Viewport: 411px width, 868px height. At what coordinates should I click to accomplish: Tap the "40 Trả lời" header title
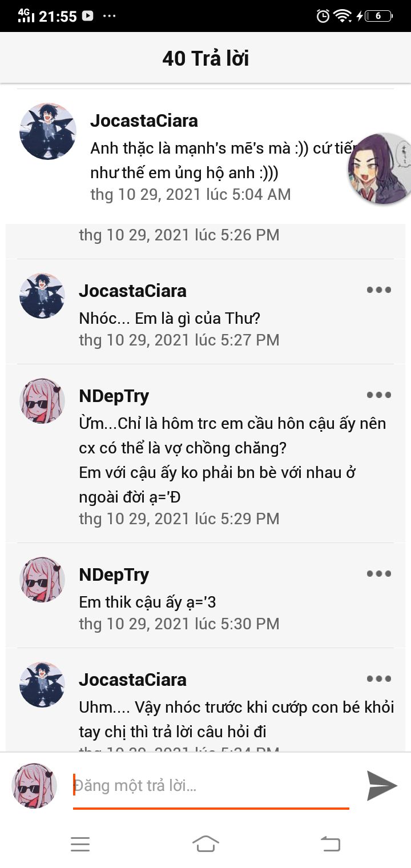click(x=205, y=58)
